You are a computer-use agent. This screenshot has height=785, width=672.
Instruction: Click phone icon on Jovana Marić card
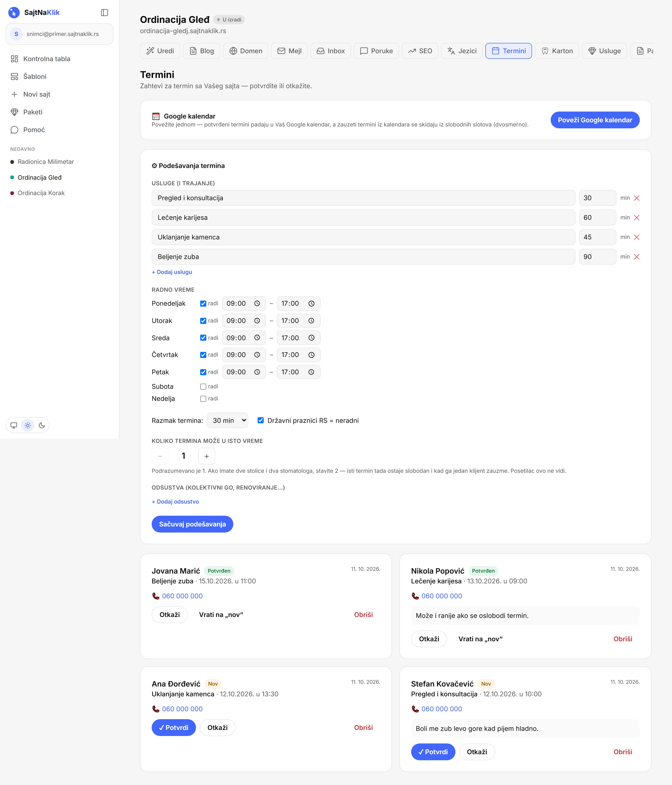pos(156,596)
